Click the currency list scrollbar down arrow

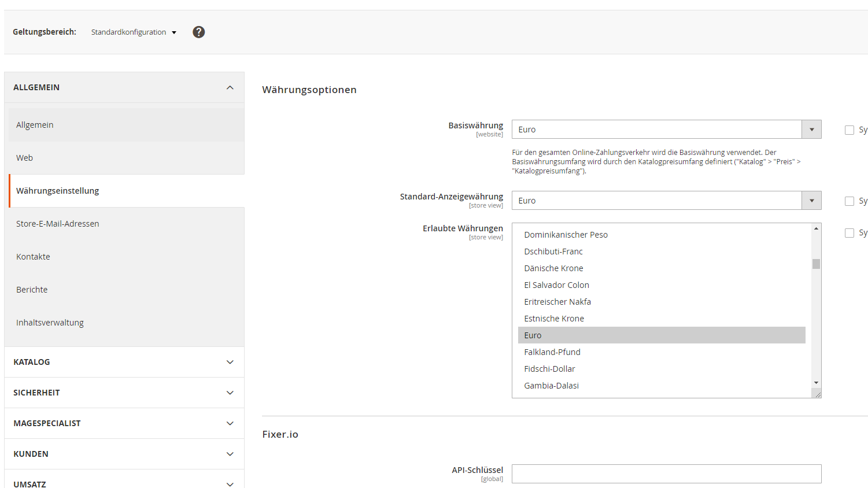point(816,383)
